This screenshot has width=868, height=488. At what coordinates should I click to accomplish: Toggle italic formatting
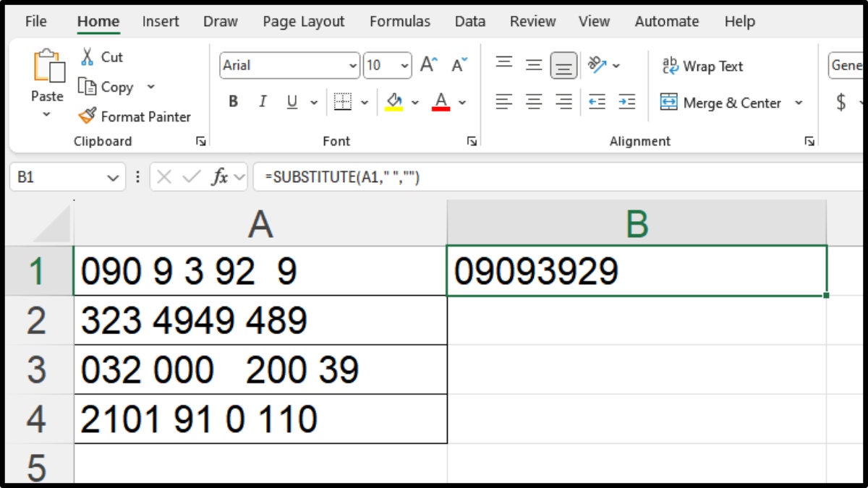(x=263, y=101)
